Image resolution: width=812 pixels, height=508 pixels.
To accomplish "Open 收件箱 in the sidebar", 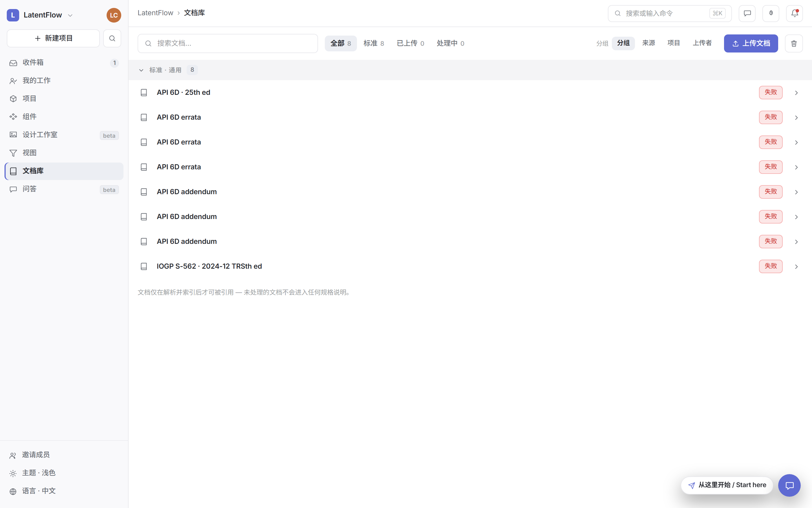I will 64,62.
